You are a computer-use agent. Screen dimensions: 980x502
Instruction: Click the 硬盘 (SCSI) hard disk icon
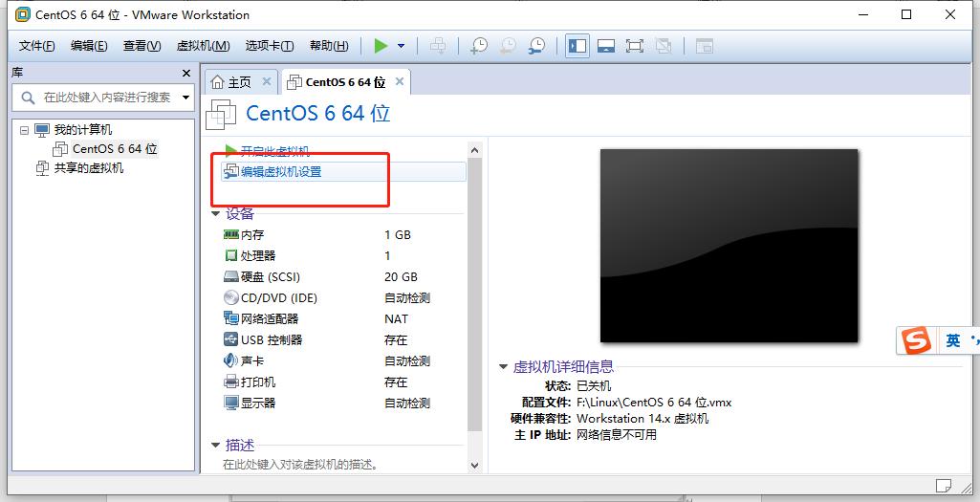click(230, 276)
